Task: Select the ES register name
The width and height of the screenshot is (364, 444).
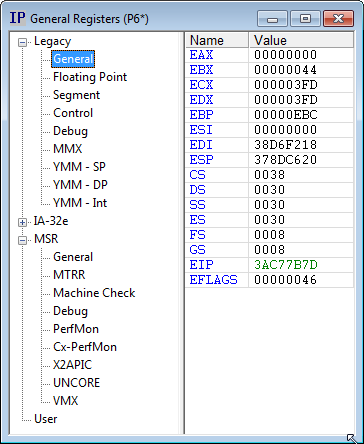Action: (197, 220)
